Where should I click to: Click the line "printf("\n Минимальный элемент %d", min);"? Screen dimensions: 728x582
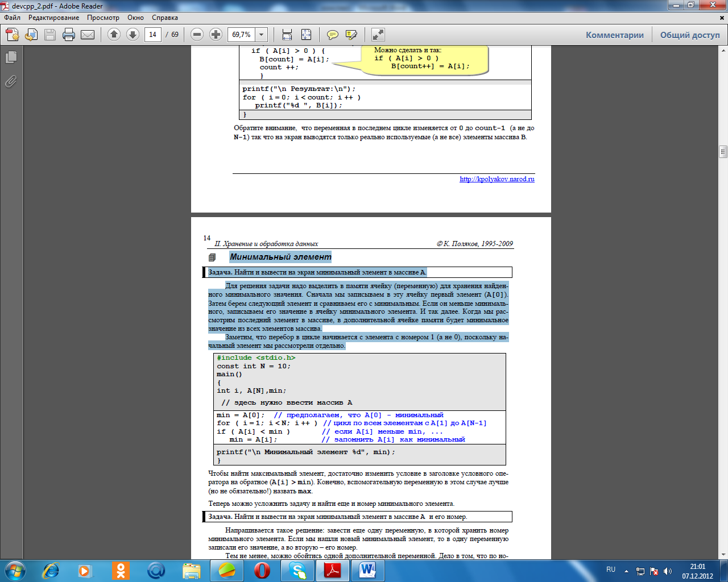click(x=306, y=452)
